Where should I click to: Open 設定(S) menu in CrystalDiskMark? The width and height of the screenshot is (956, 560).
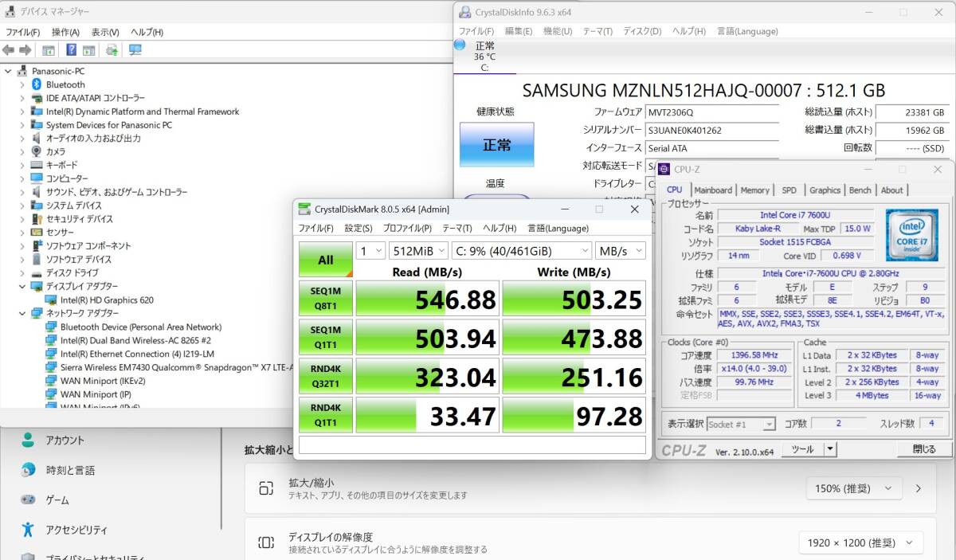358,228
